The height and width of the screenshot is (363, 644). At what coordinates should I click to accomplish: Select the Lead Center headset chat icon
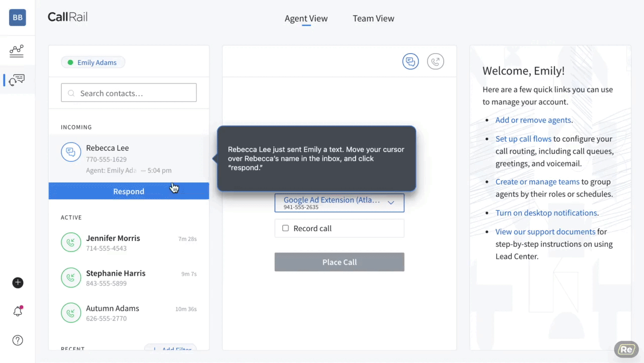point(17,79)
